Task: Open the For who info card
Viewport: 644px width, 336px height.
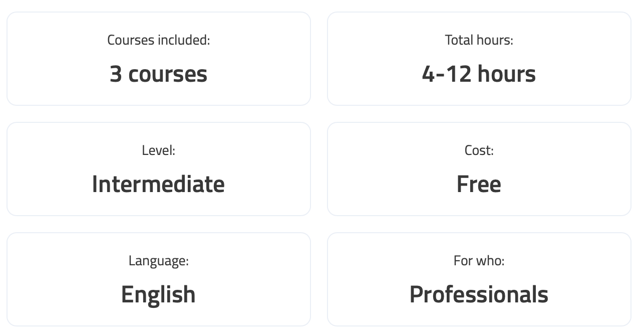Action: pyautogui.click(x=479, y=279)
